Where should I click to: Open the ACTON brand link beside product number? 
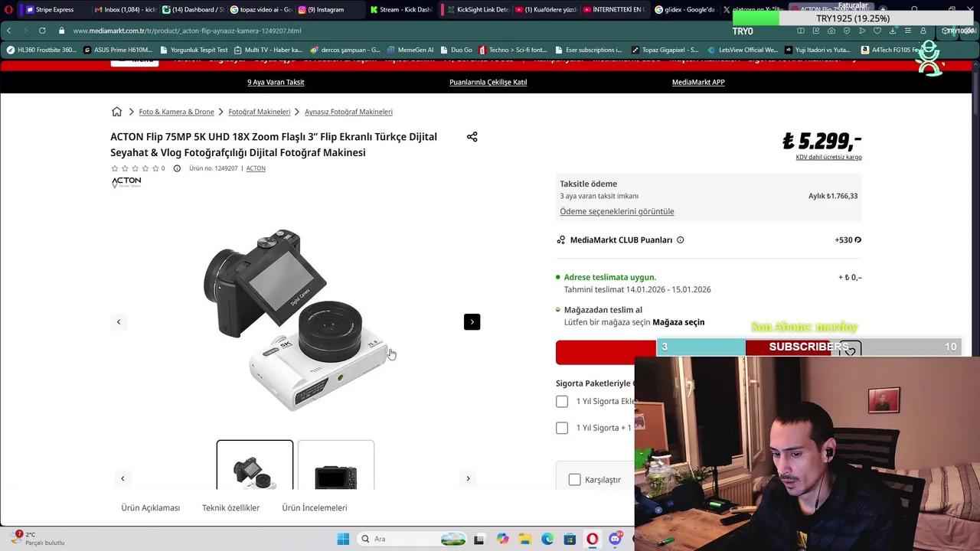pos(256,168)
